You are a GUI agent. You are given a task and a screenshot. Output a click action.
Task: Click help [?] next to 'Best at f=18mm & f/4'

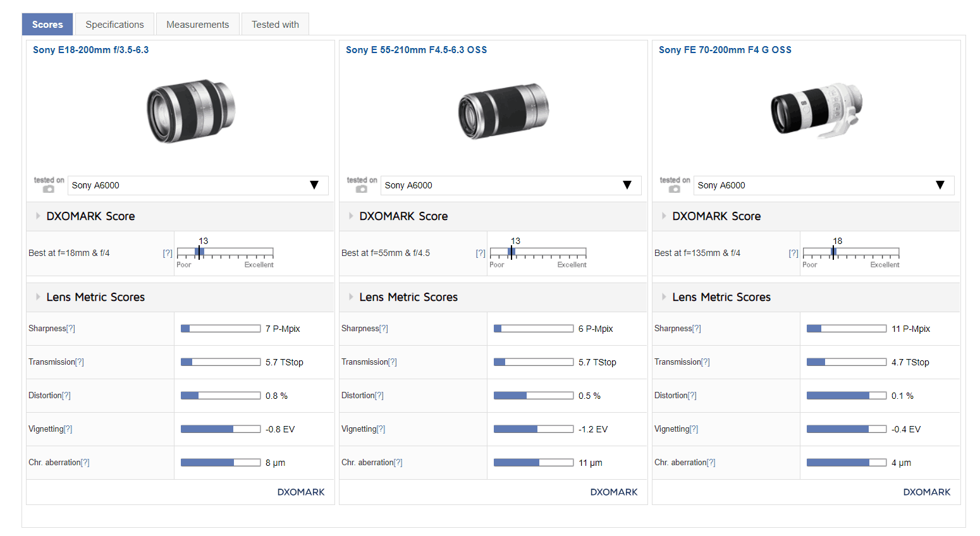168,253
